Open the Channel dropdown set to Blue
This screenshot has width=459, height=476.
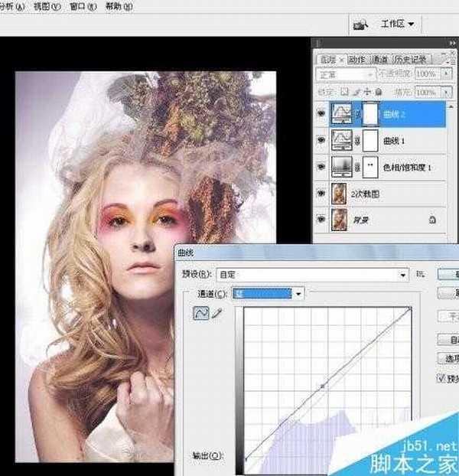(299, 293)
